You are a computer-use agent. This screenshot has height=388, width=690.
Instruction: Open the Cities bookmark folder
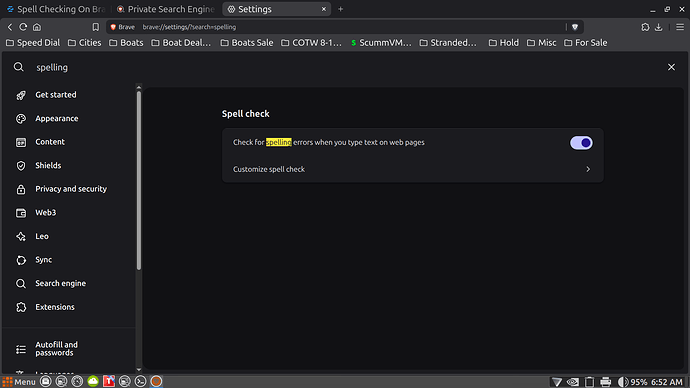[x=84, y=43]
